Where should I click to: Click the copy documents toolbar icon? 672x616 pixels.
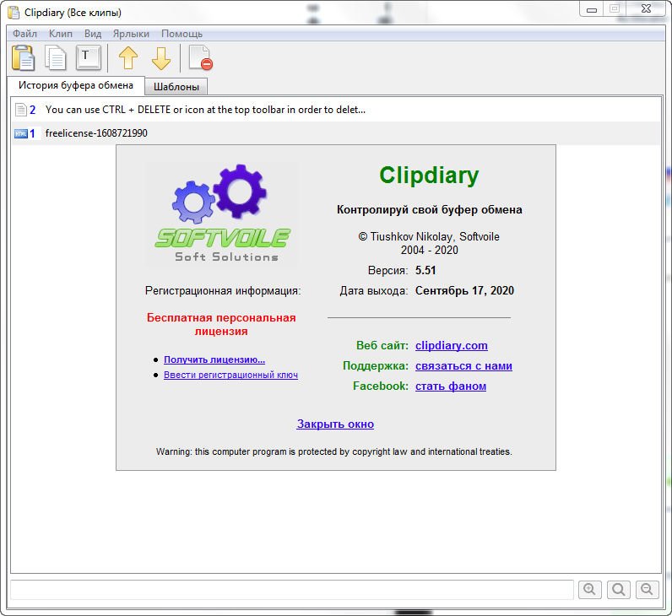[56, 57]
